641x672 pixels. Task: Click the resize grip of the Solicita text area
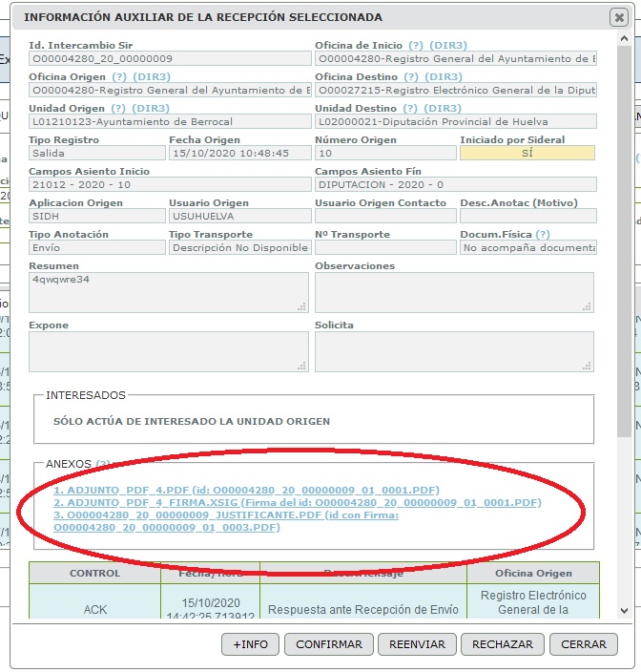coord(587,366)
